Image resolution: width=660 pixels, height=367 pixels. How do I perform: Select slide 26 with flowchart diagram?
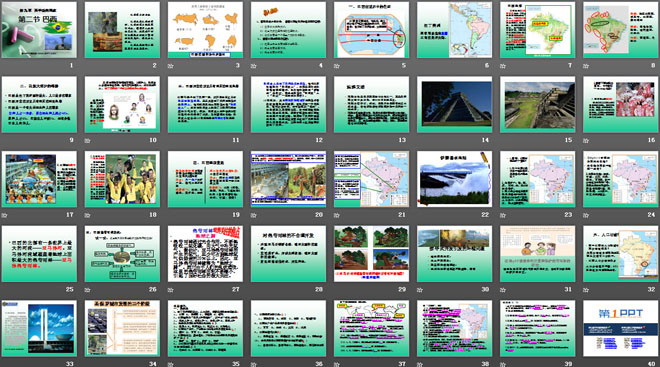point(122,254)
